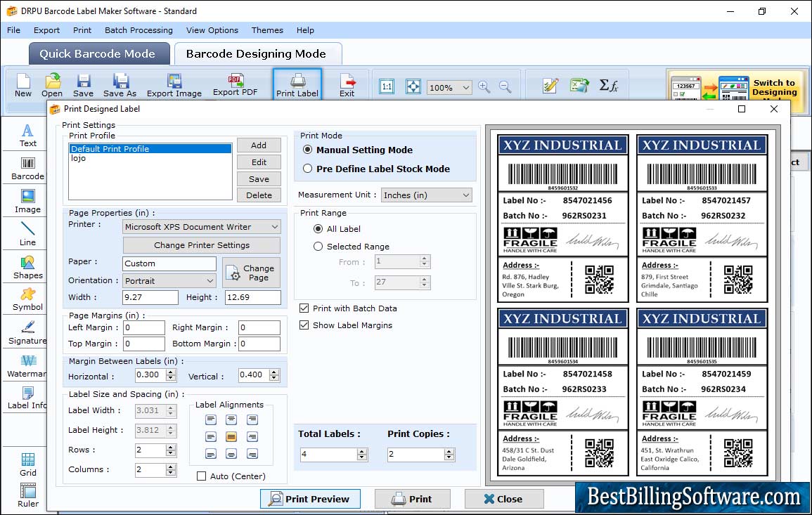Select the Line tool in sidebar
The width and height of the screenshot is (812, 515).
pyautogui.click(x=27, y=234)
